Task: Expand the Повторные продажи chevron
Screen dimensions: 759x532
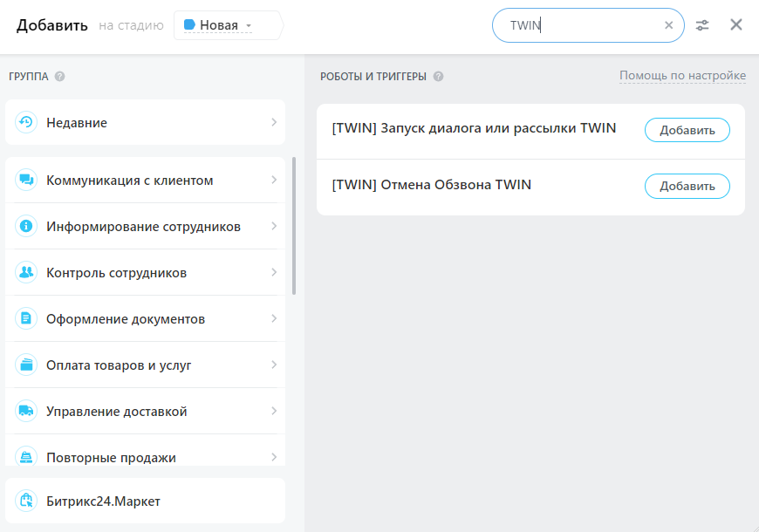Action: (x=274, y=457)
